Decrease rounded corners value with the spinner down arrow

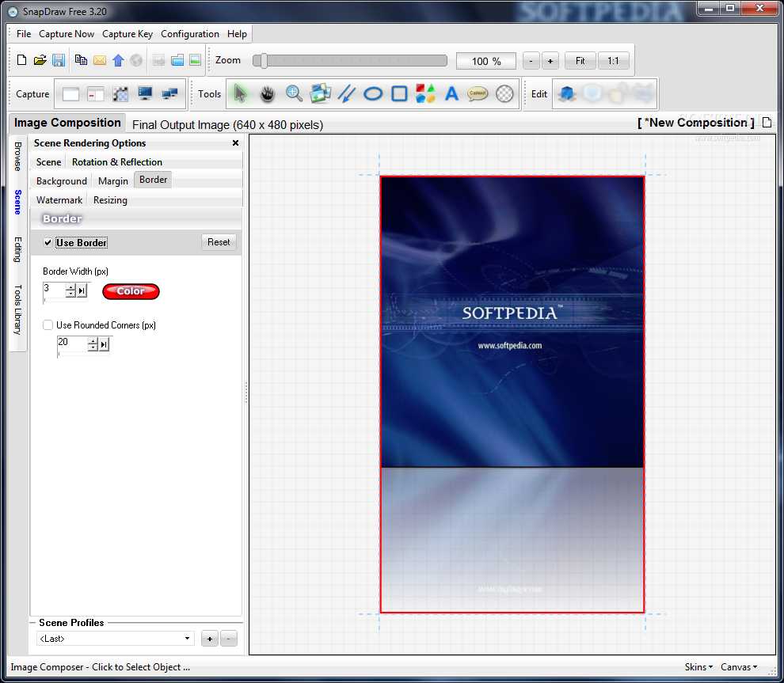(x=93, y=347)
